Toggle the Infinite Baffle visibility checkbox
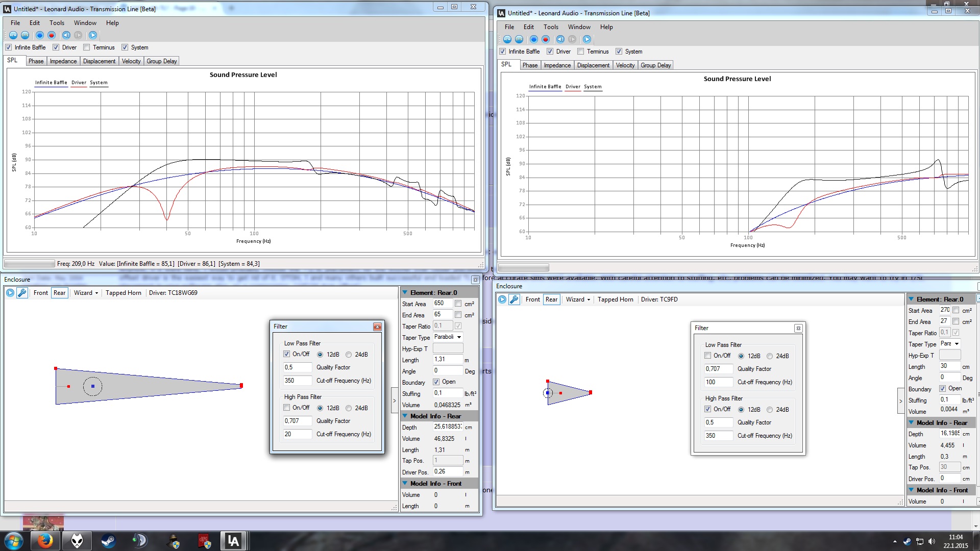Screen dimensions: 980x551 click(9, 47)
